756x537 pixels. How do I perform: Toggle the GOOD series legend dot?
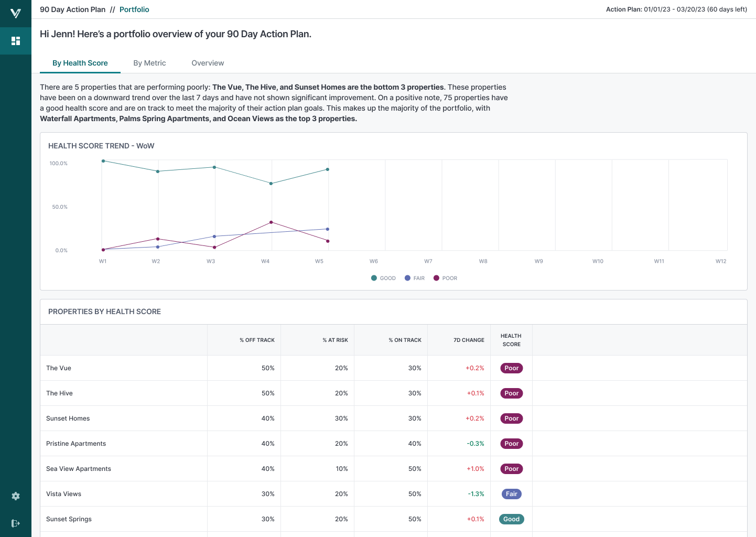coord(374,278)
